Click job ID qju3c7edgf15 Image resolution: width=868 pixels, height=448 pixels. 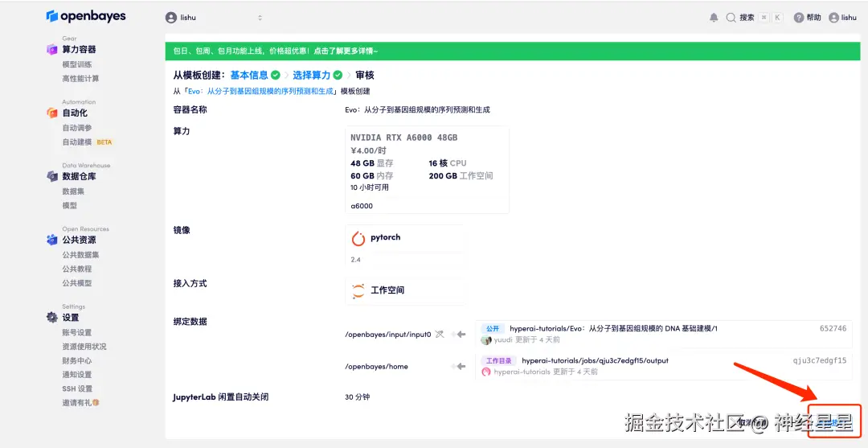pos(819,360)
